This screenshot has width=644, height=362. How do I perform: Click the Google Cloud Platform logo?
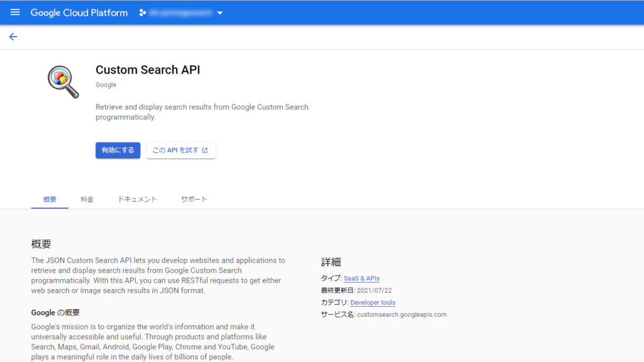[x=79, y=13]
